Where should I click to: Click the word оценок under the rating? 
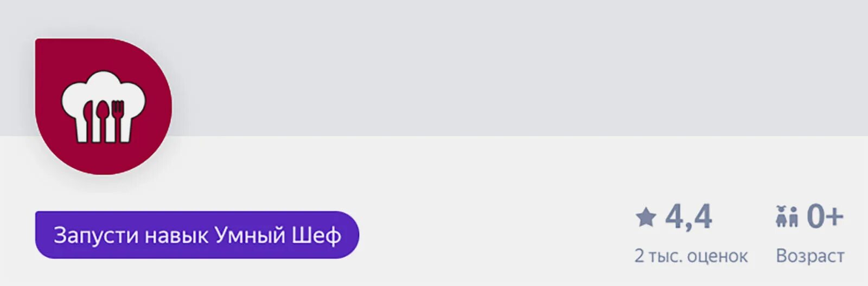(x=717, y=256)
